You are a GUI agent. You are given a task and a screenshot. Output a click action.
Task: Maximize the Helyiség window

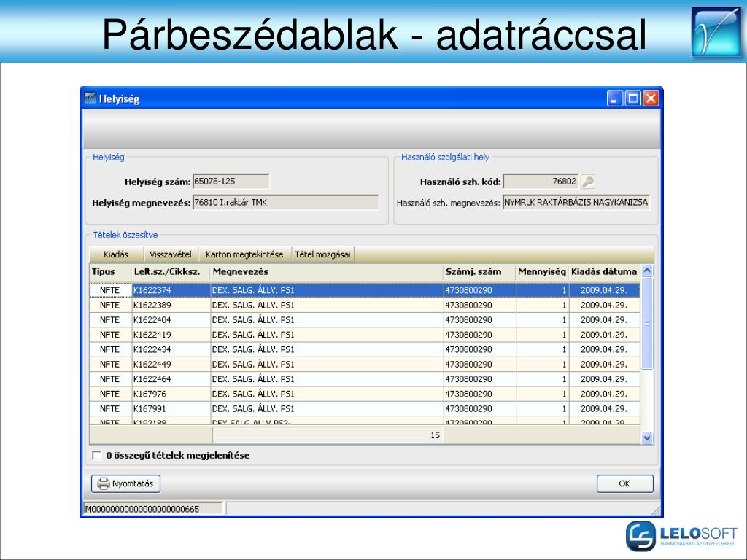click(632, 98)
